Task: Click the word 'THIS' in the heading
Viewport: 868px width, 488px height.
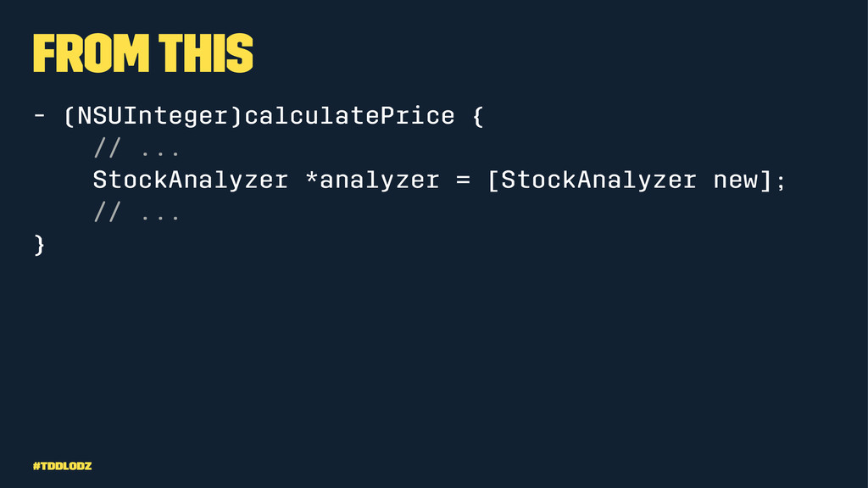Action: [x=206, y=53]
